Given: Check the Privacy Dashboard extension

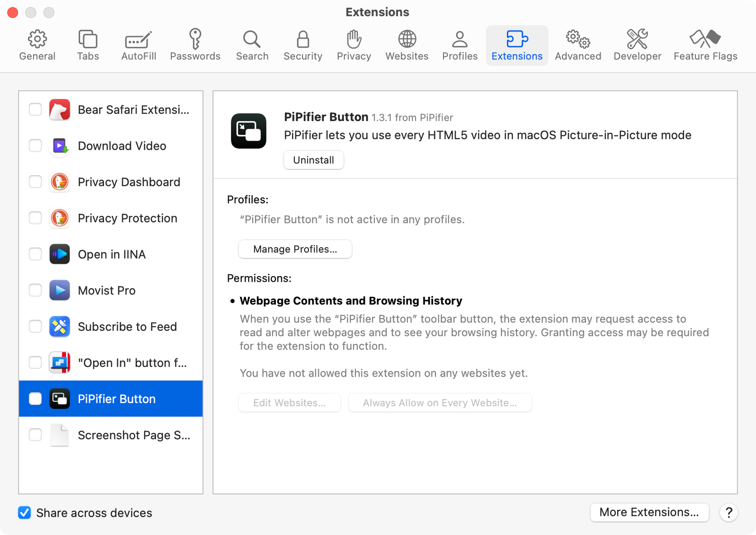Looking at the screenshot, I should [x=35, y=182].
